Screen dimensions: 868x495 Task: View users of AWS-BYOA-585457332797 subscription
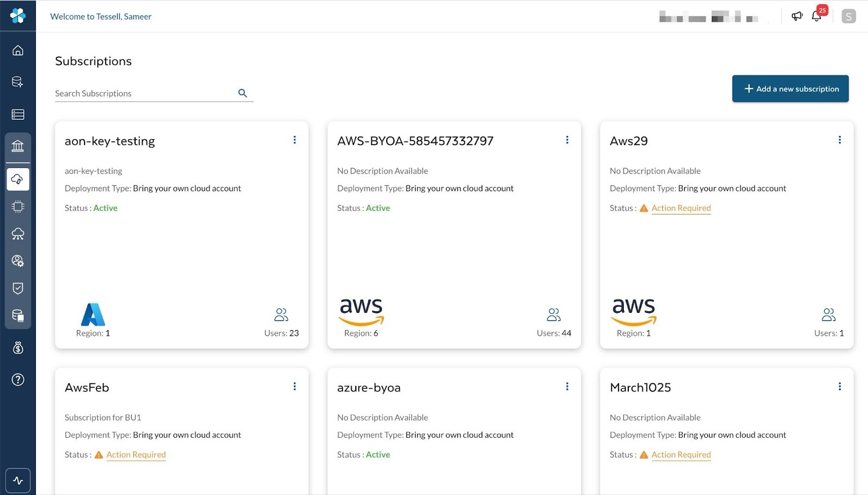coord(553,315)
